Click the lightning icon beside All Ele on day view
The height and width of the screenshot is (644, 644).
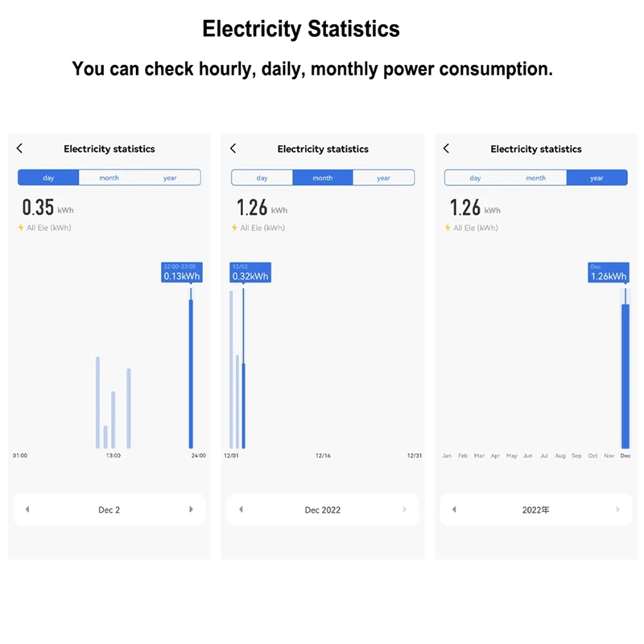click(x=20, y=228)
